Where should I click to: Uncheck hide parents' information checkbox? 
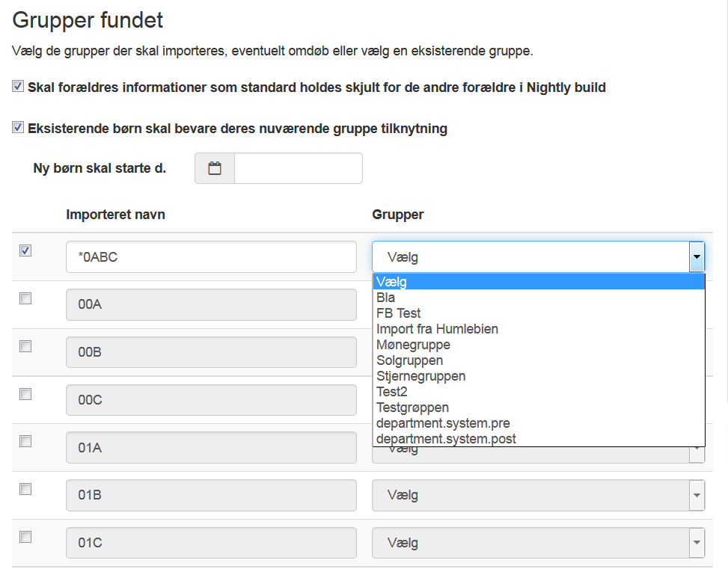point(18,86)
